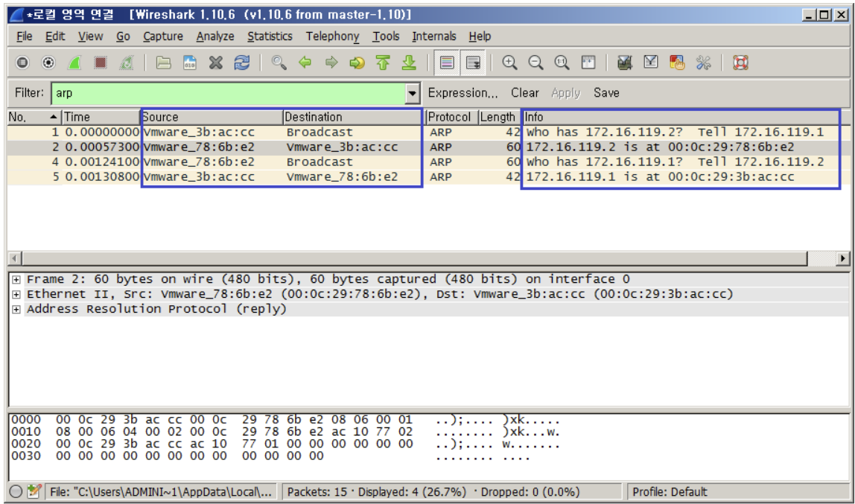Screen dimensions: 855x504
Task: Open the Analyze menu
Action: coord(215,36)
